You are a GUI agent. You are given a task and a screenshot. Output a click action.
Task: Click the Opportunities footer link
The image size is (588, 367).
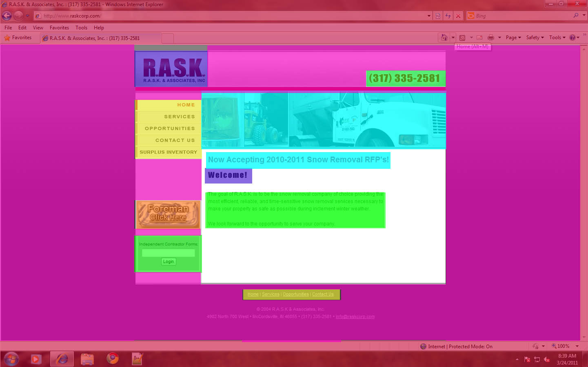(x=295, y=294)
